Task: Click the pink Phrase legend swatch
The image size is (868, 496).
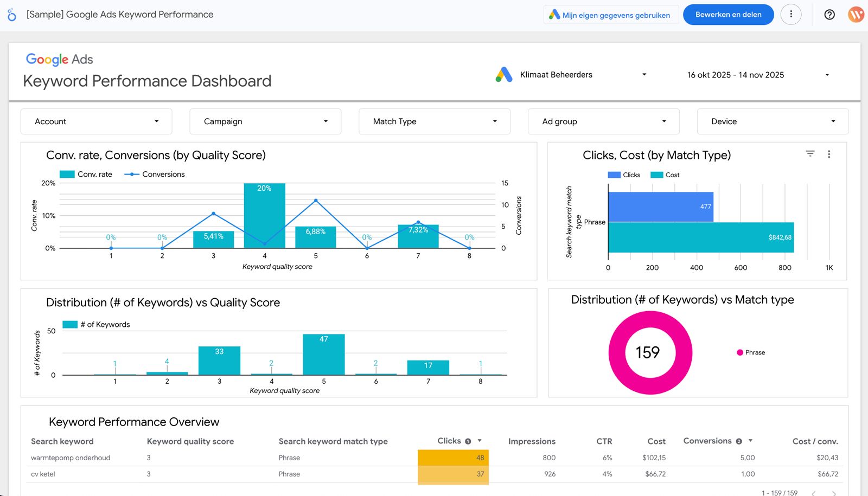Action: (x=739, y=352)
